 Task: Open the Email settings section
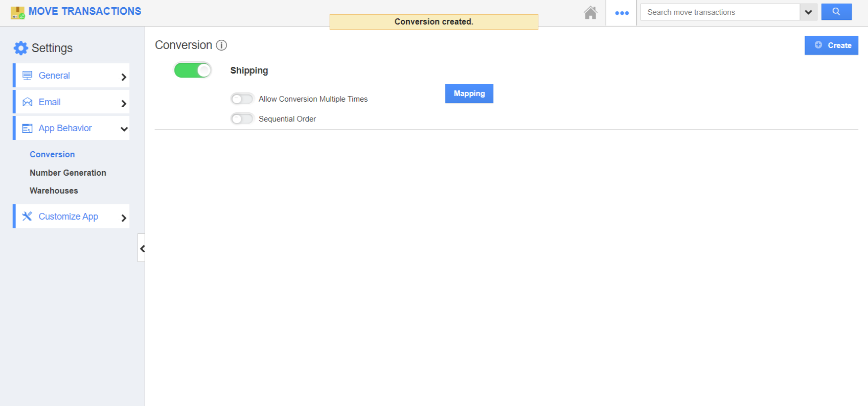tap(71, 102)
